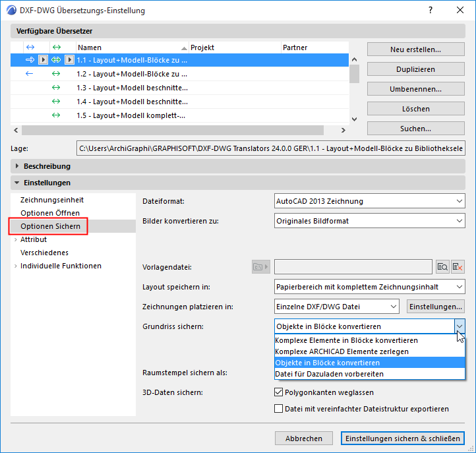
Task: Expand the Individuelle Funktionen tree node
Action: tap(15, 266)
